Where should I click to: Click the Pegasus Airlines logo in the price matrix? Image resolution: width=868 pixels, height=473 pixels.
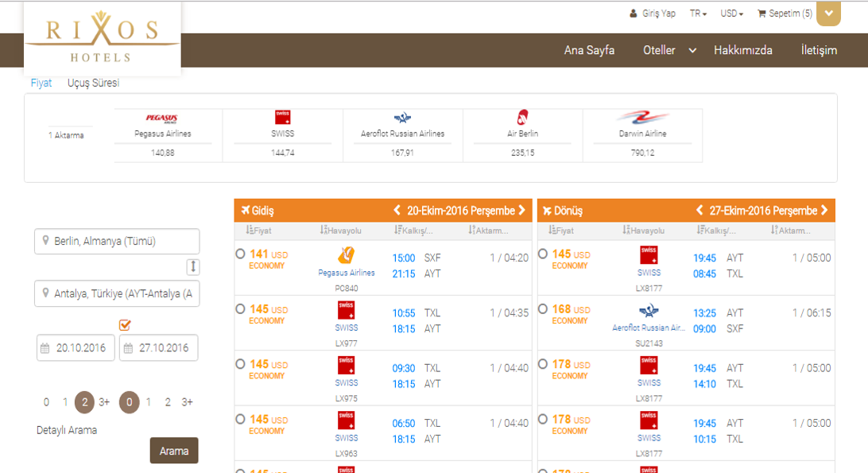[162, 118]
